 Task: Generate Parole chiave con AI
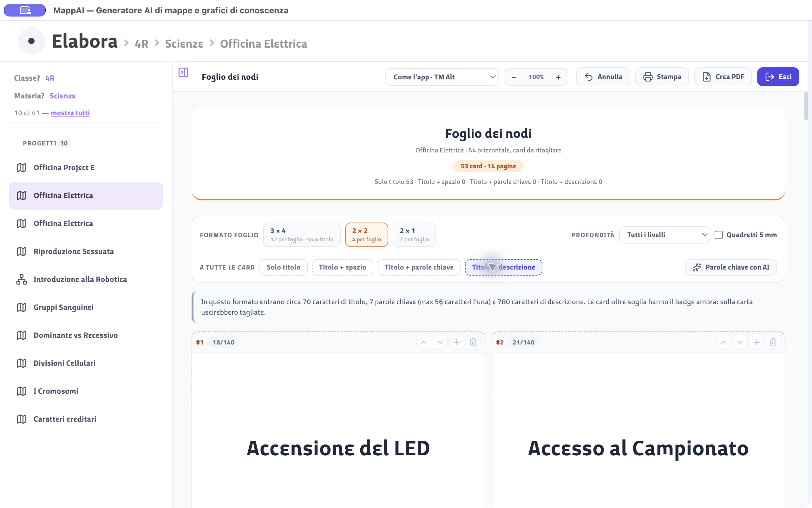731,267
